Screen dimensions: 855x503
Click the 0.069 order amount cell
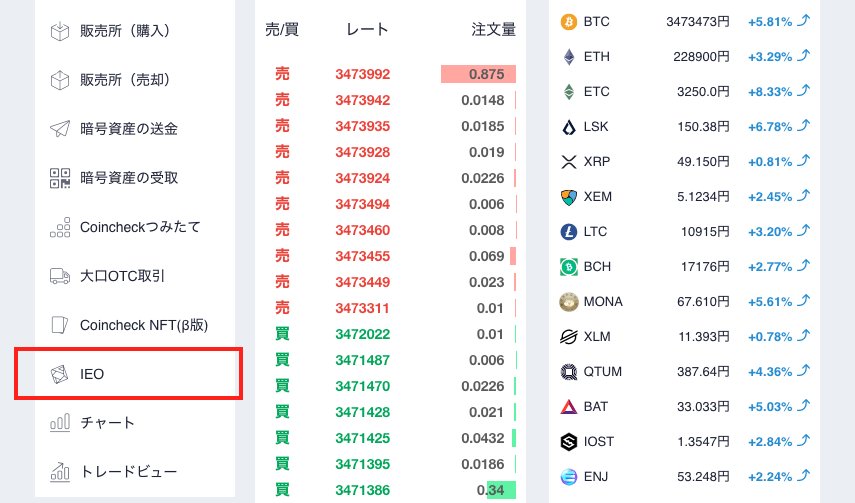[x=486, y=256]
